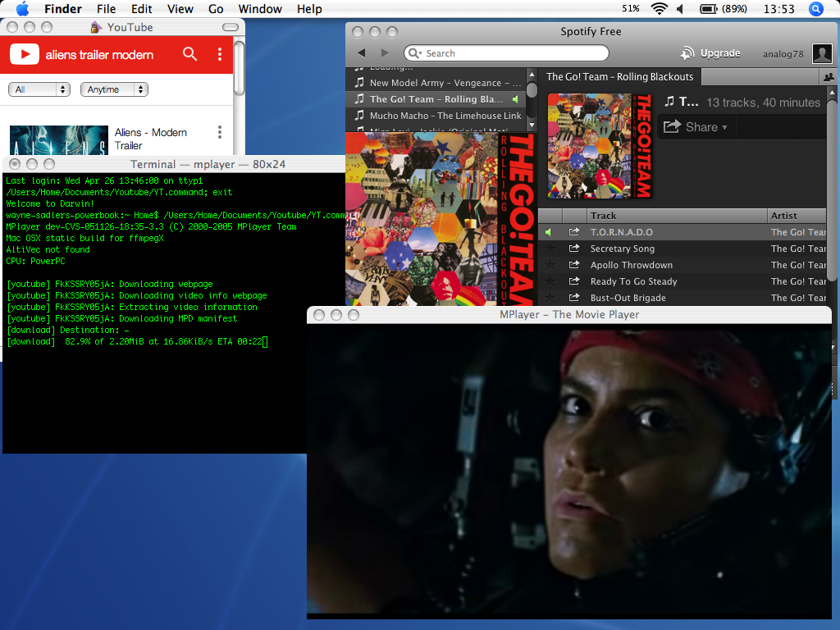Open the Anytime filter dropdown in YouTube
The height and width of the screenshot is (630, 840).
[x=114, y=89]
